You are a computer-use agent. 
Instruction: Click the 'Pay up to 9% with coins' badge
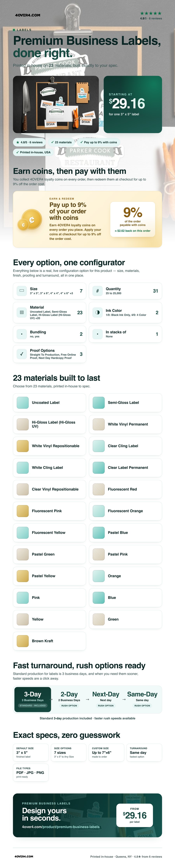pyautogui.click(x=99, y=142)
